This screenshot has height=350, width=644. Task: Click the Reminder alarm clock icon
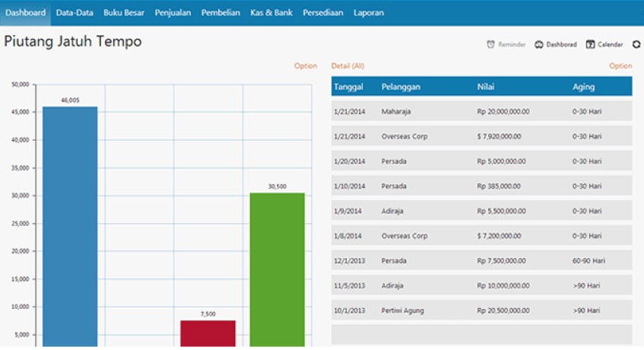point(491,45)
